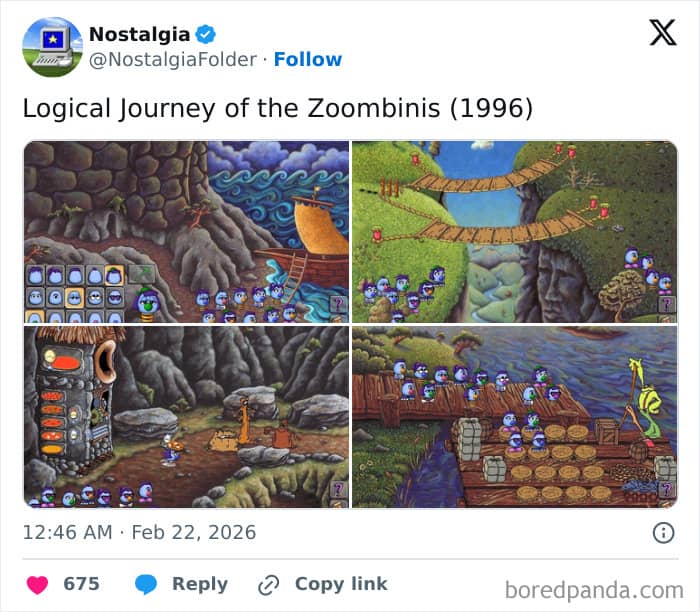Open the circled info icon
The image size is (700, 612).
tap(663, 532)
